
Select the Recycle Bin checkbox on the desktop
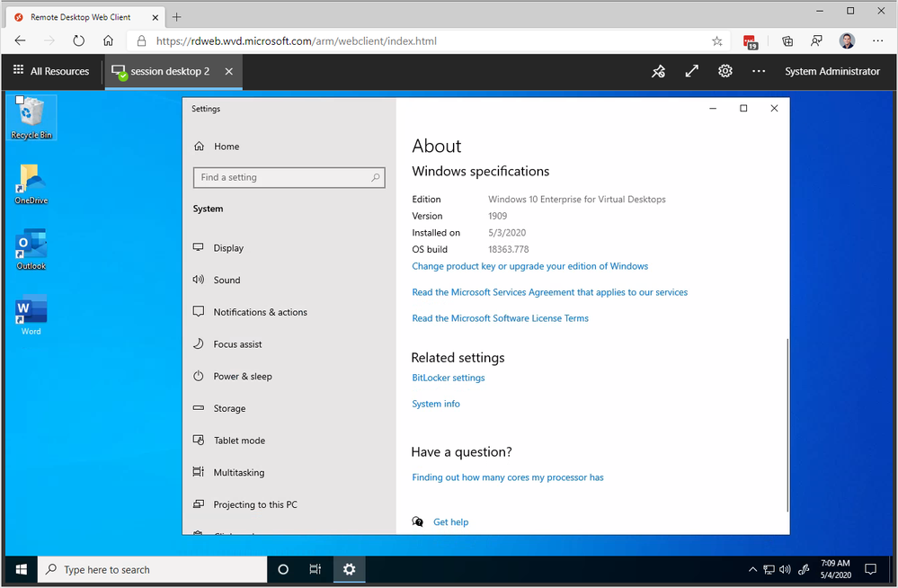[x=20, y=100]
